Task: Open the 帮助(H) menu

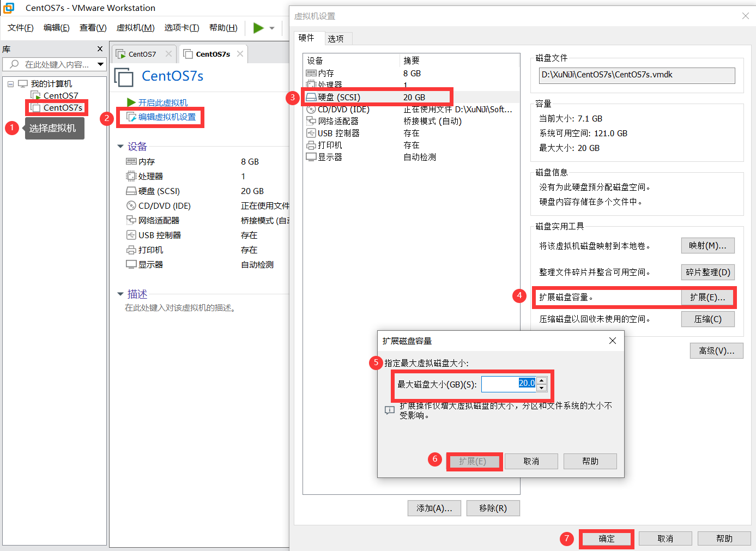Action: pyautogui.click(x=223, y=28)
